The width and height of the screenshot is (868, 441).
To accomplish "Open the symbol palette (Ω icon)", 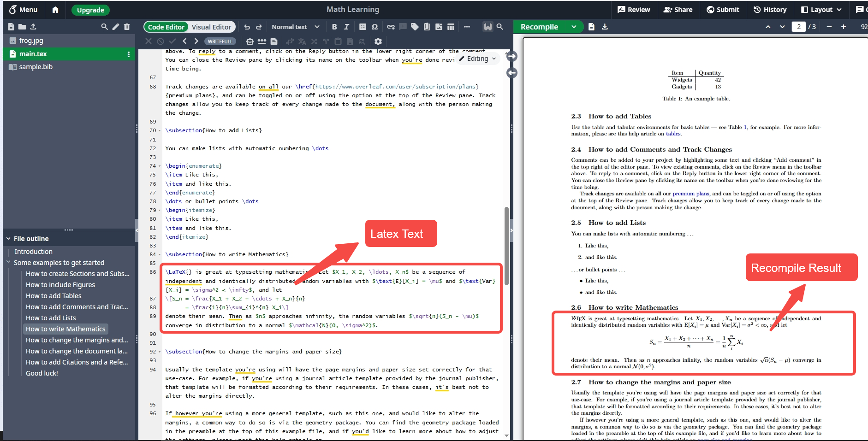I will (375, 27).
